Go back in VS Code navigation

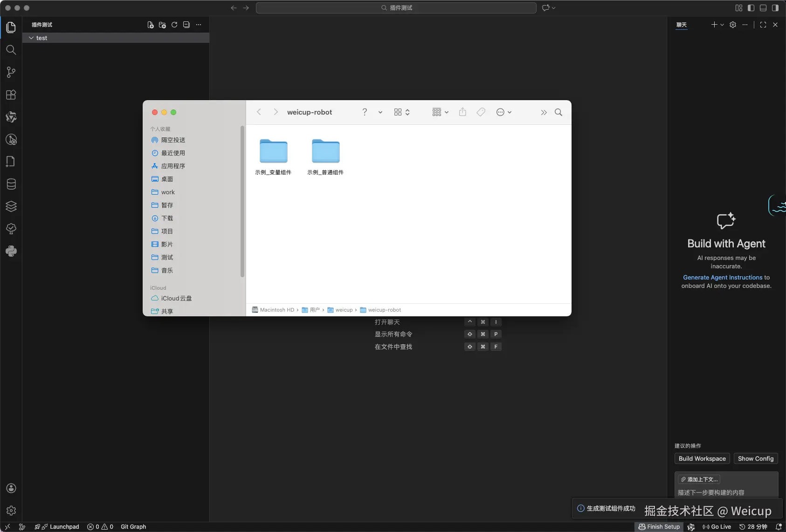tap(234, 8)
